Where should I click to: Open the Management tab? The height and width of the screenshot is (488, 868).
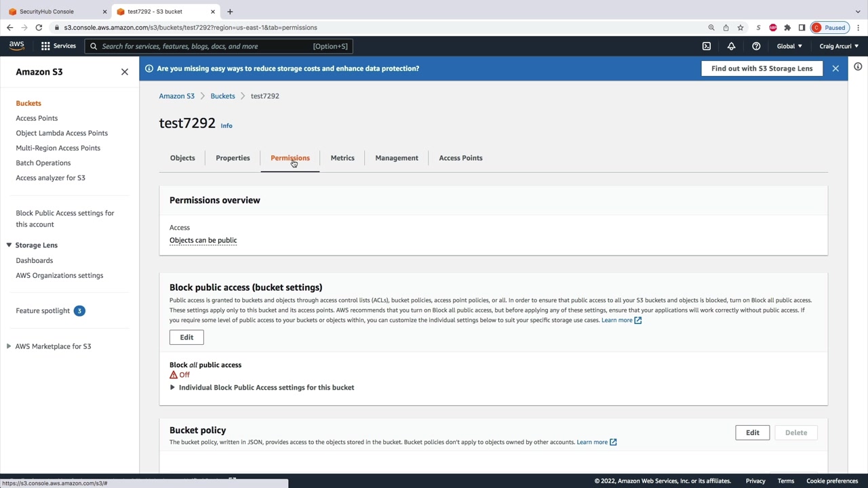[x=397, y=158]
